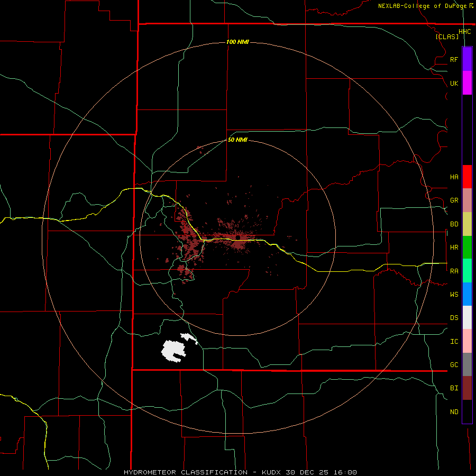This screenshot has height=476, width=476.
Task: Click the GC legend label
Action: (454, 364)
